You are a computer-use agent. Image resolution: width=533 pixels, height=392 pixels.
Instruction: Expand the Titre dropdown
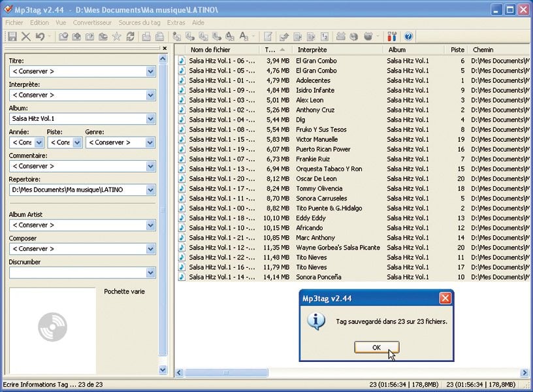150,71
